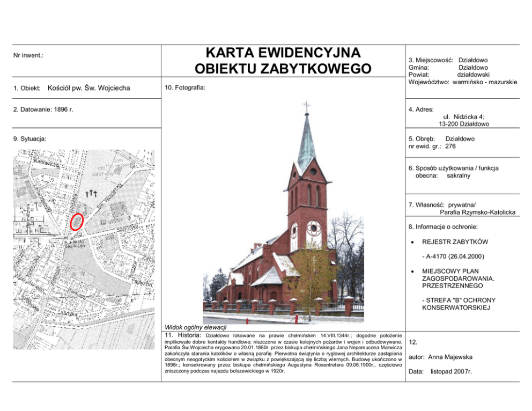The image size is (532, 411).
Task: Select the address ul. Nidzicka 4
Action: pos(463,116)
